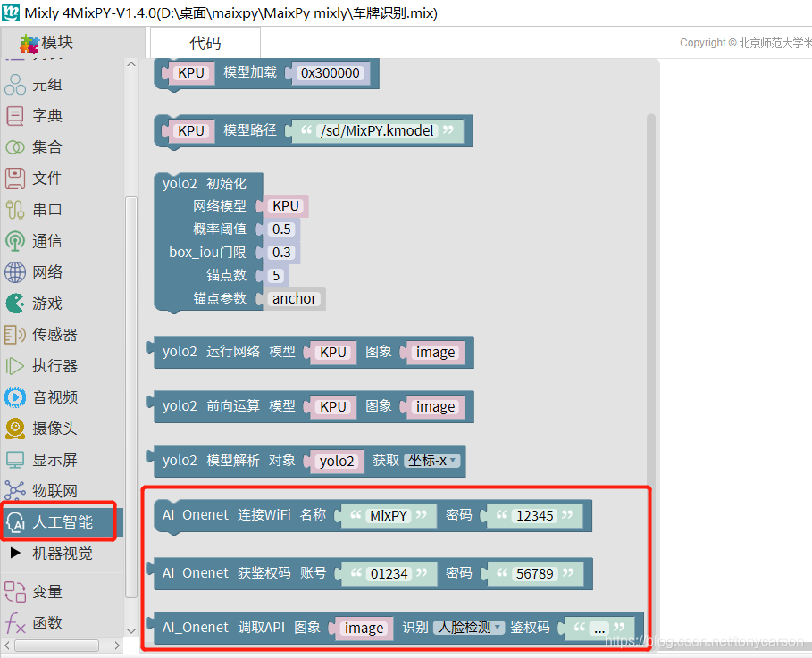Edit the 锚点数 value 5
Image resolution: width=812 pixels, height=658 pixels.
coord(276,275)
